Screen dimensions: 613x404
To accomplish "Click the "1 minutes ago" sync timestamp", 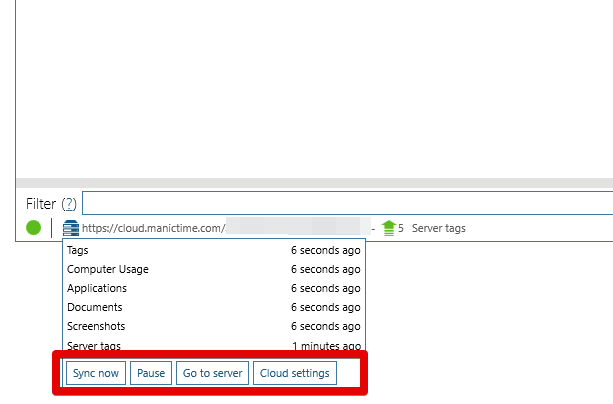I will click(326, 345).
